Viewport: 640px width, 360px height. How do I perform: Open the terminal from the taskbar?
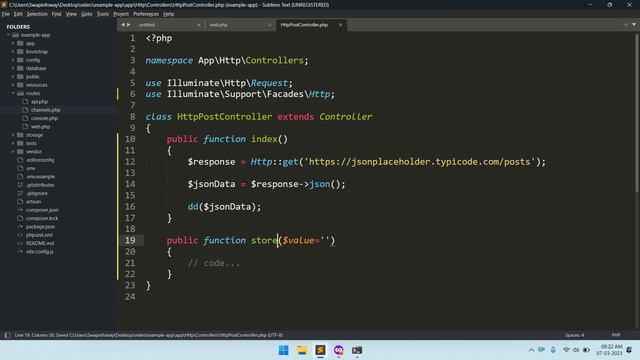coord(357,350)
